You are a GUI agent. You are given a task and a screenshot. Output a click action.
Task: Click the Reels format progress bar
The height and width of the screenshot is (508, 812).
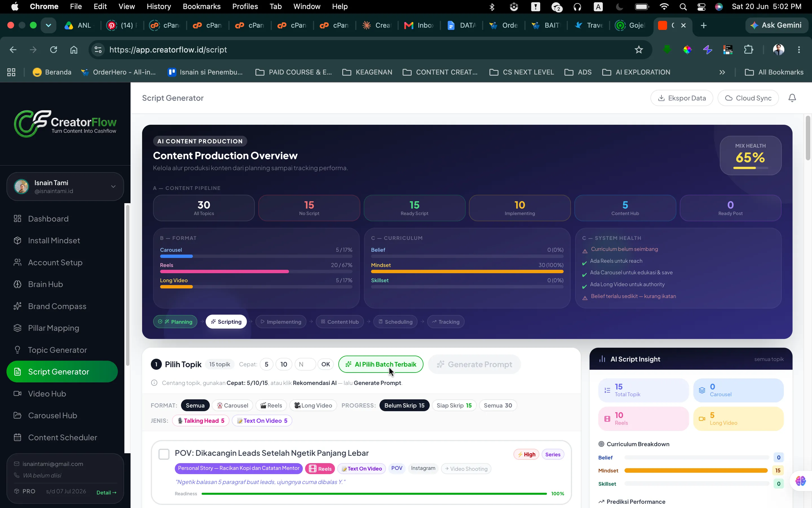pyautogui.click(x=256, y=271)
